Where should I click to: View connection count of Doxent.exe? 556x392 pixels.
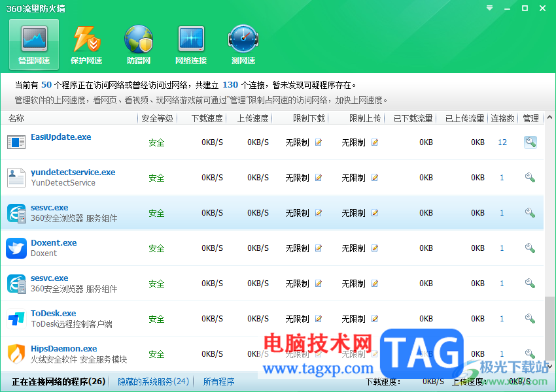tap(502, 248)
